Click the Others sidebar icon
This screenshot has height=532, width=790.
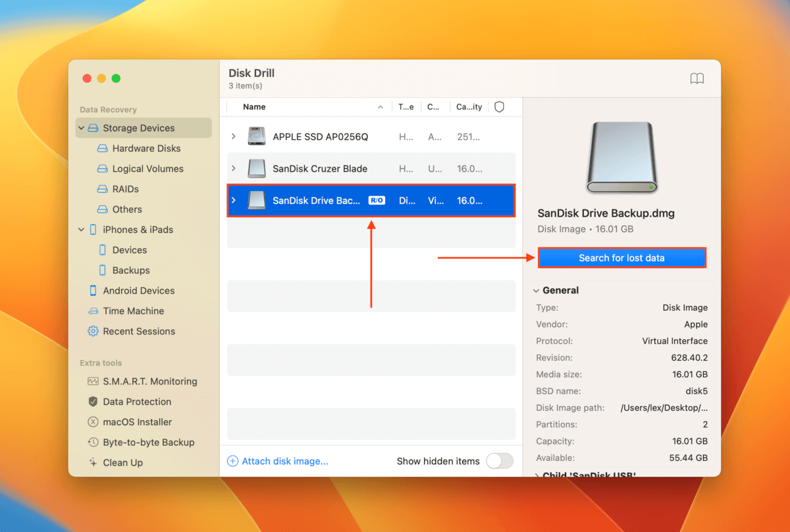[x=102, y=210]
